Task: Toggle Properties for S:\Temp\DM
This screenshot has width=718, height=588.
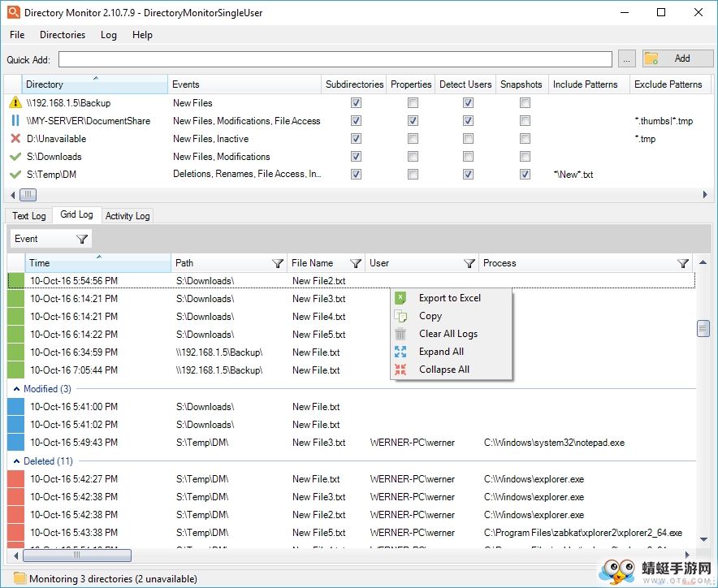Action: [x=413, y=175]
